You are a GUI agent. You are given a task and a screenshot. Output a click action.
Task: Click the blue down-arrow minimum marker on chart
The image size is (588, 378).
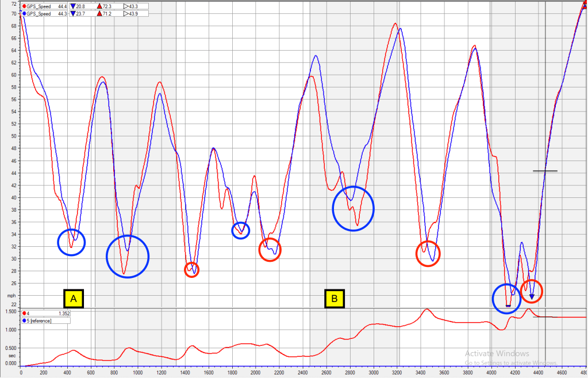532,297
